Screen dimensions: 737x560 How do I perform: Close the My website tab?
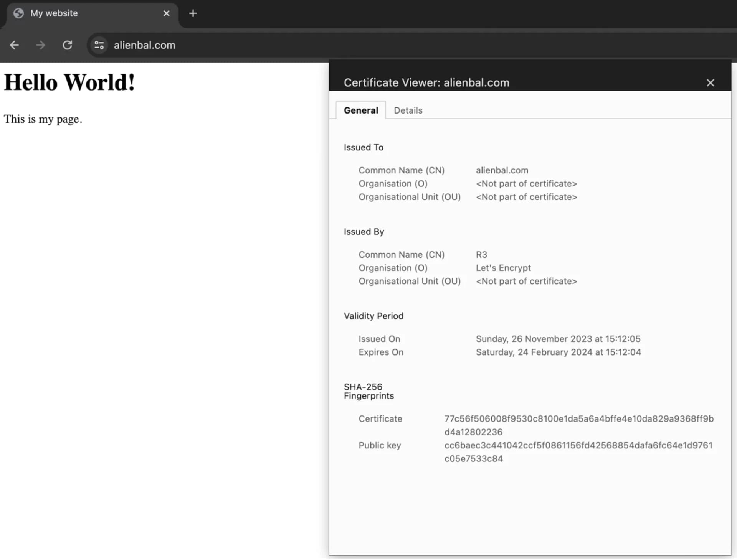tap(166, 13)
